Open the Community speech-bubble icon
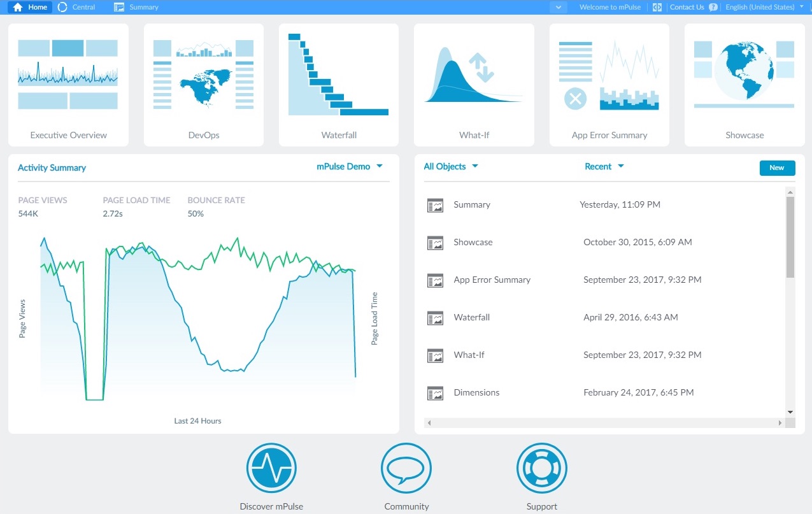The height and width of the screenshot is (514, 812). [x=406, y=468]
